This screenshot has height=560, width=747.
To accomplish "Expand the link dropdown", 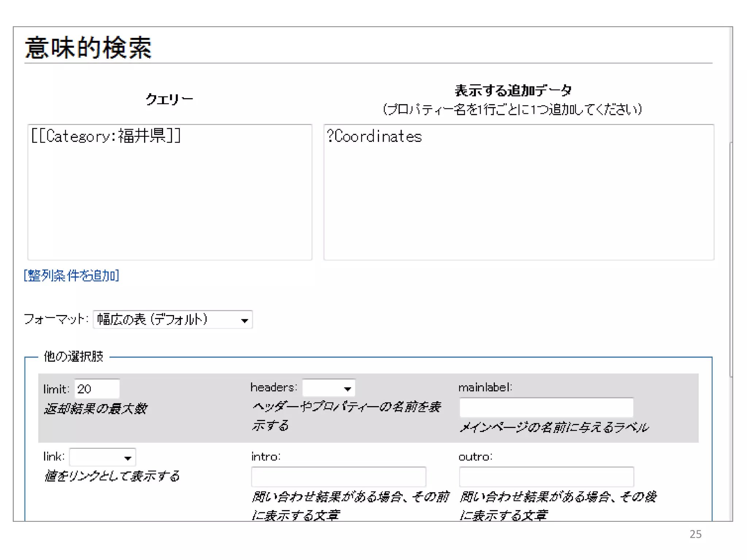I will click(102, 457).
